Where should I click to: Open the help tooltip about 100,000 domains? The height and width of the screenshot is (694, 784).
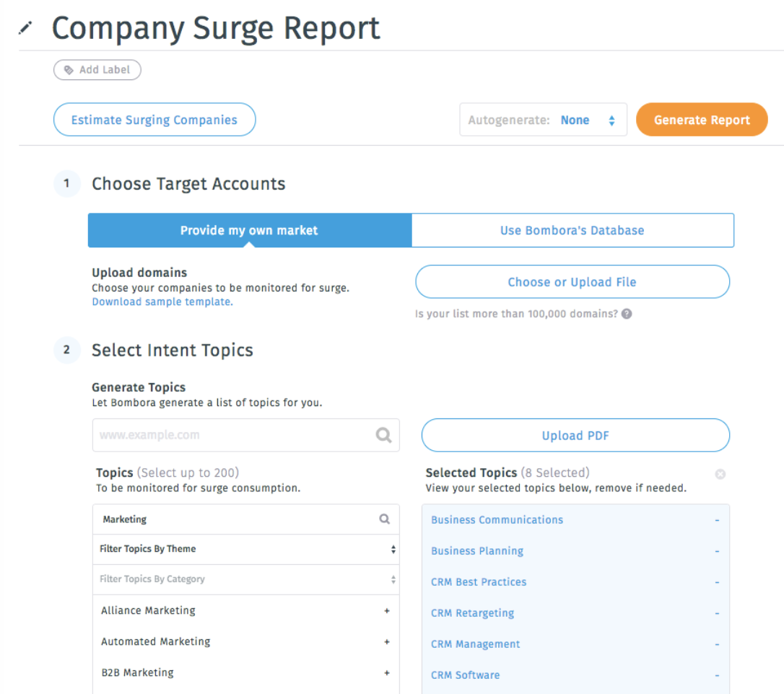click(x=626, y=314)
